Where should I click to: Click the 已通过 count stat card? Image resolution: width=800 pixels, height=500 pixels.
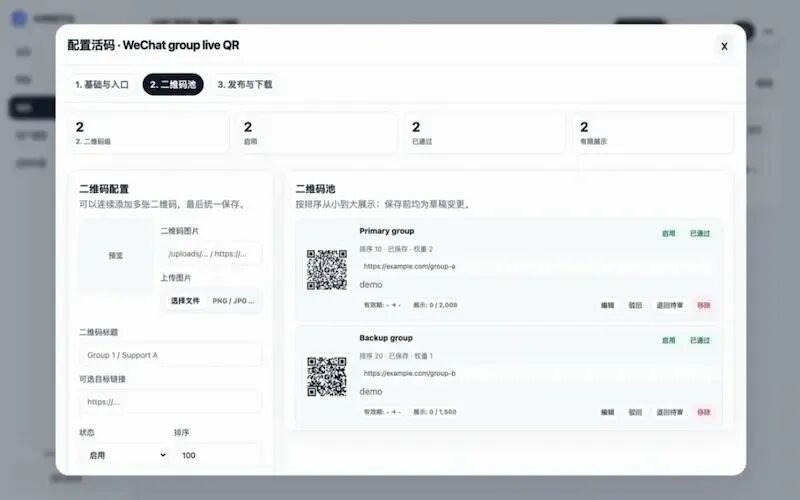tap(485, 133)
